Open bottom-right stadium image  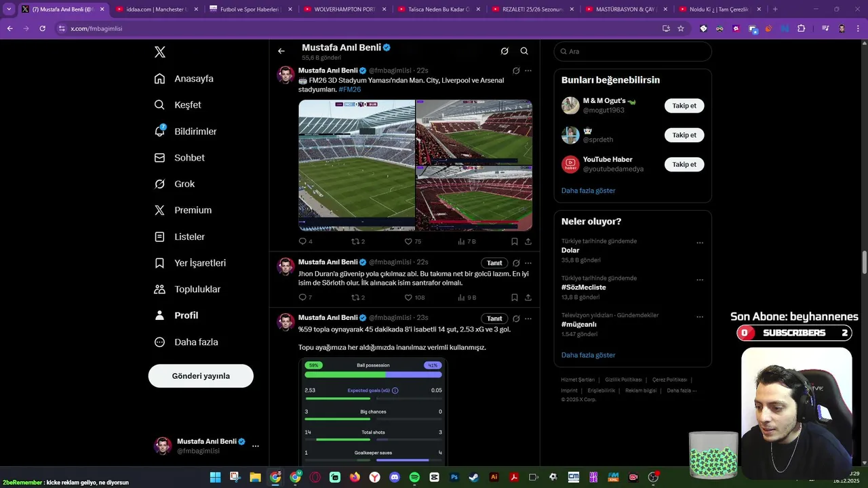coord(474,199)
